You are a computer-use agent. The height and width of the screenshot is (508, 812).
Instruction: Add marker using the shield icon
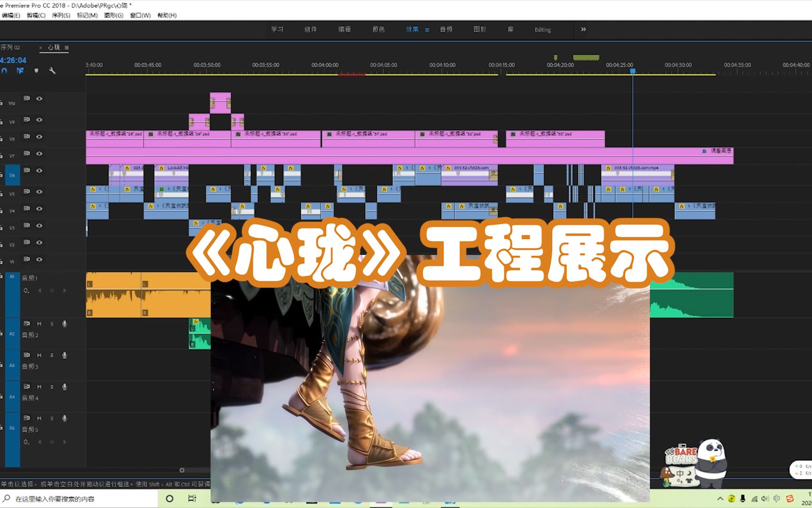[x=36, y=71]
